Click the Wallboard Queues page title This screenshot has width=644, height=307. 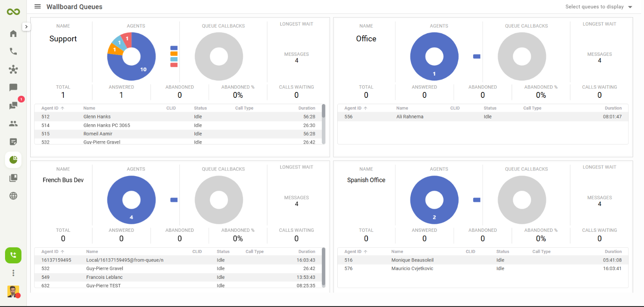[x=74, y=7]
